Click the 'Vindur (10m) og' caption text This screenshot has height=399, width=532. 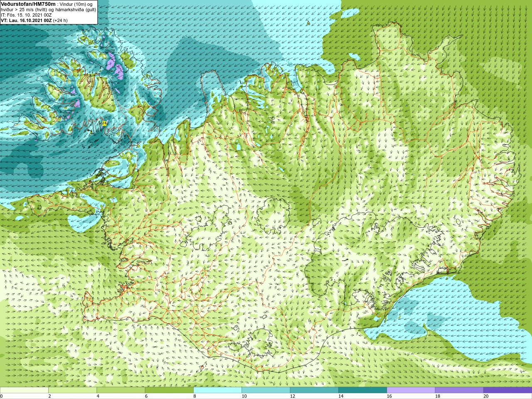(76, 4)
